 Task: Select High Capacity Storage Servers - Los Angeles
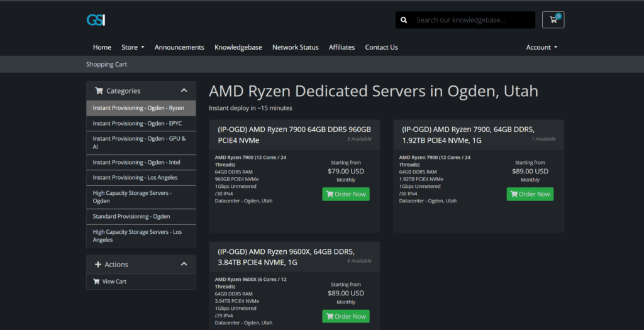(x=141, y=236)
